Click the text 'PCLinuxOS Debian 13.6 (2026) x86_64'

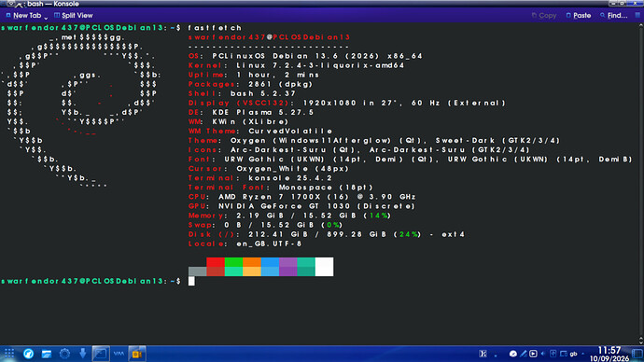pos(317,56)
